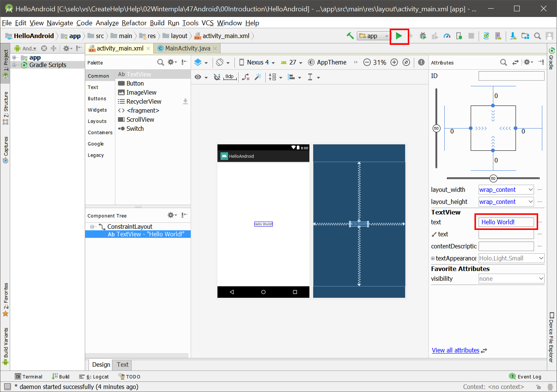Open Palette settings gear icon
Image resolution: width=557 pixels, height=392 pixels.
click(172, 62)
